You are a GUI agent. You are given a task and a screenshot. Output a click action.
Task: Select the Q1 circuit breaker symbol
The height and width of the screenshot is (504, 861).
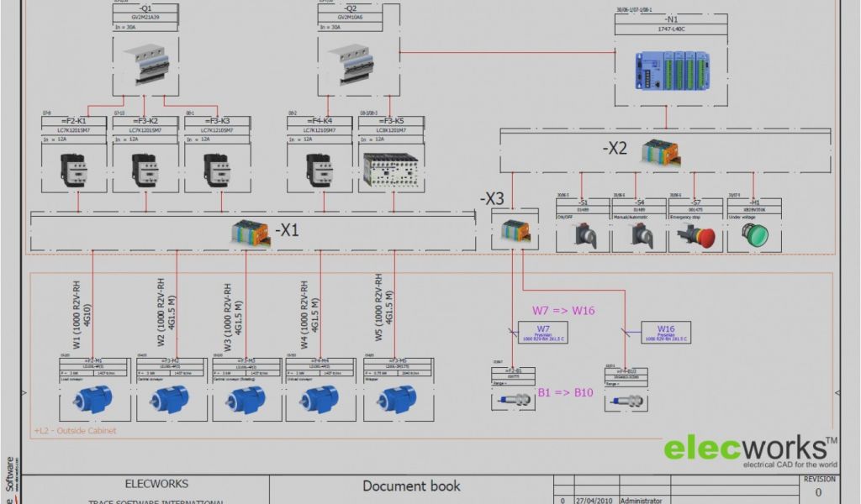pyautogui.click(x=147, y=65)
